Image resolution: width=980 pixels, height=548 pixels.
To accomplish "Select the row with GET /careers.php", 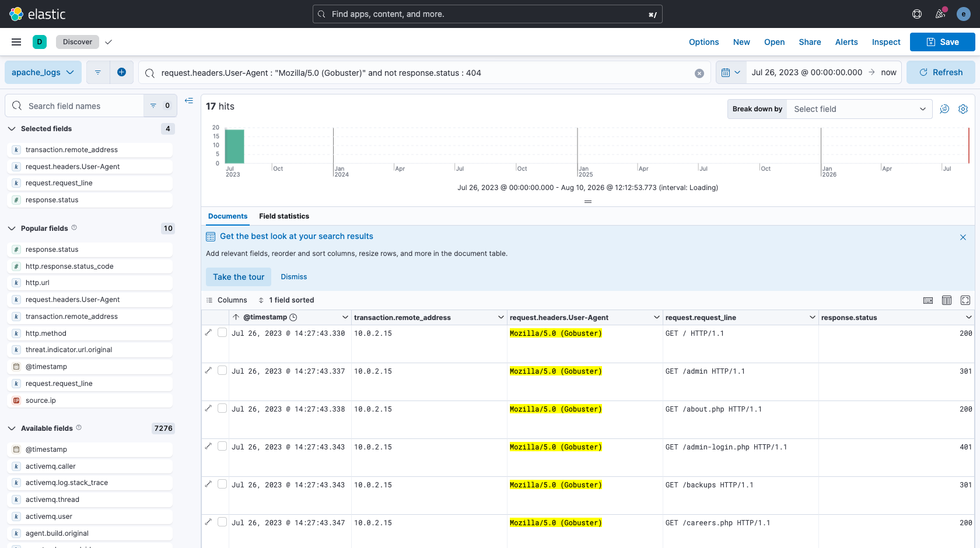I will [x=222, y=522].
